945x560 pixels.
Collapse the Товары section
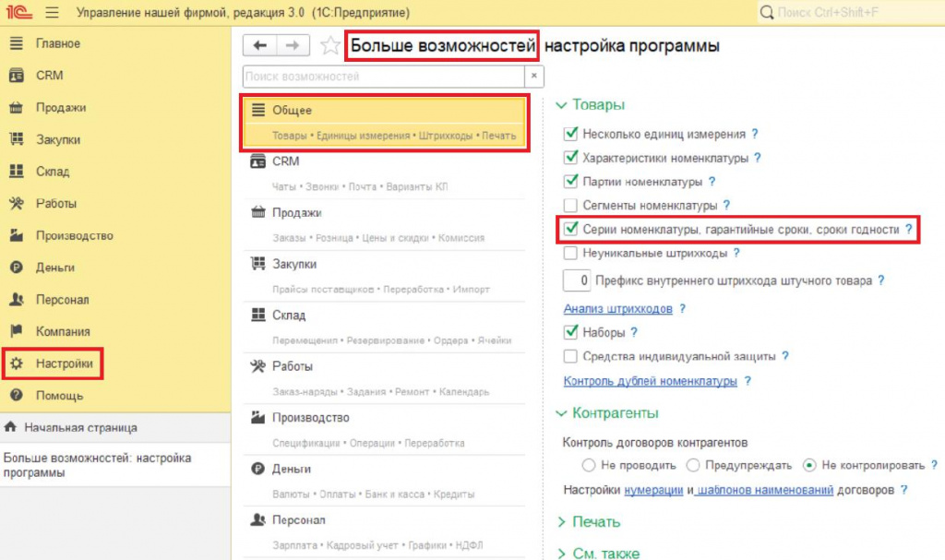[x=561, y=105]
